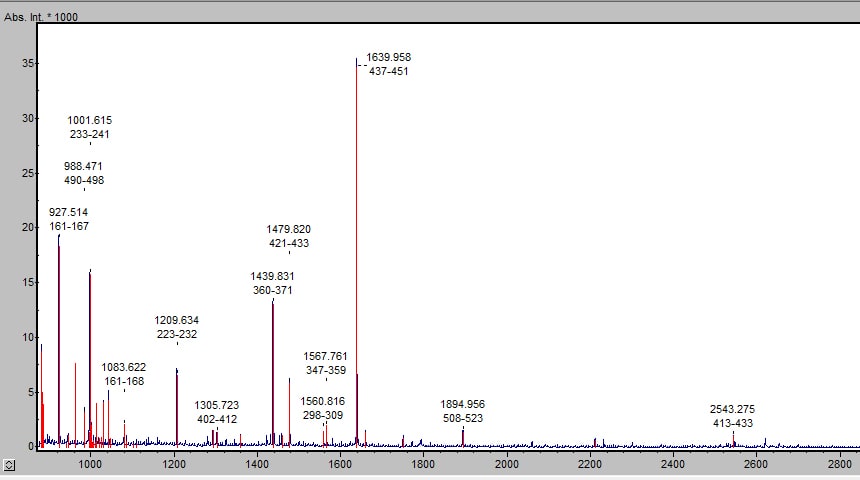
Task: Select the 1639.958 peak label
Action: 388,57
